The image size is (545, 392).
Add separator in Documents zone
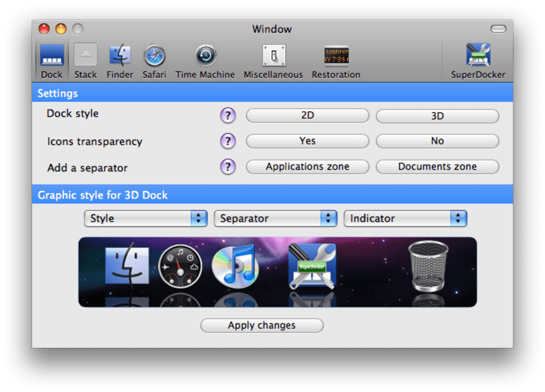point(437,167)
